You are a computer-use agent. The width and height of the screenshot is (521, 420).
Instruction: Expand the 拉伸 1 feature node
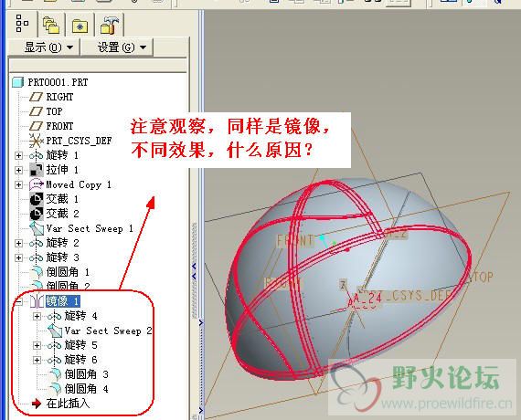click(x=18, y=170)
